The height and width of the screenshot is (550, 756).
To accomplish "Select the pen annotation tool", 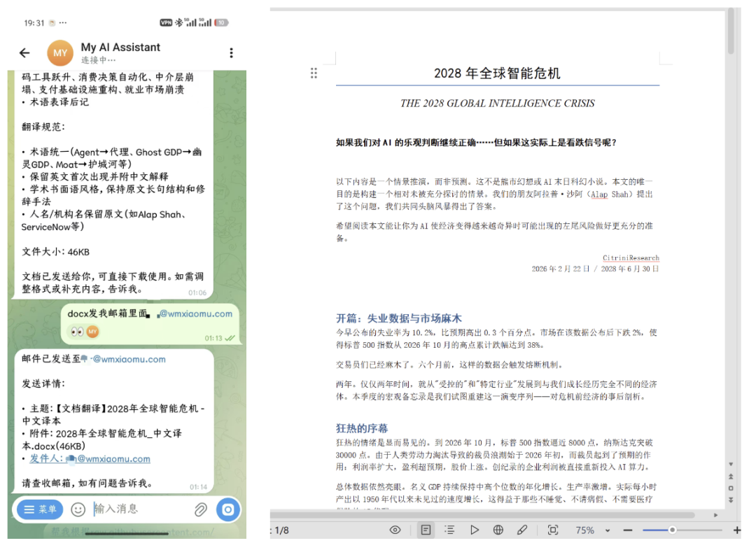I will (522, 530).
